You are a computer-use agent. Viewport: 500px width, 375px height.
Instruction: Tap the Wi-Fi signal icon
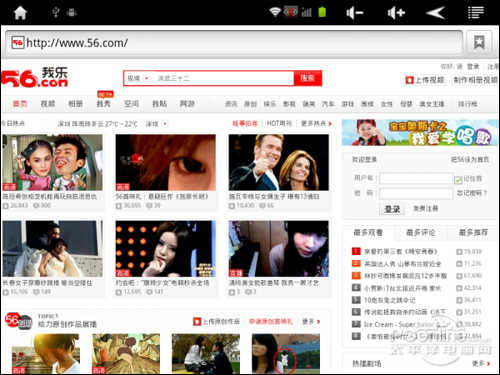pos(275,12)
